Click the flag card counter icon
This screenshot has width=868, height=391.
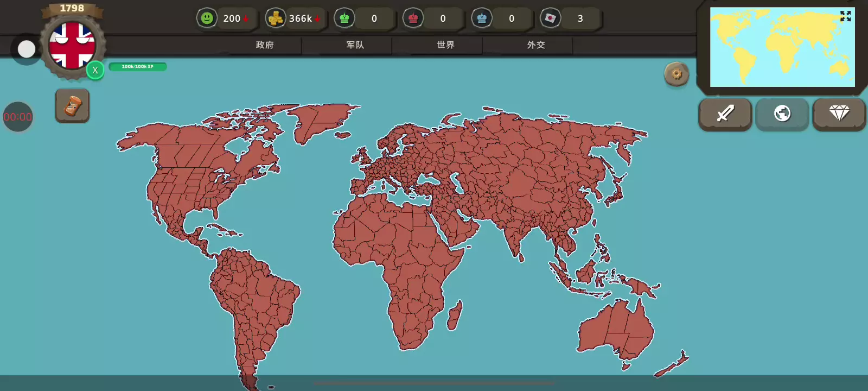pyautogui.click(x=551, y=18)
